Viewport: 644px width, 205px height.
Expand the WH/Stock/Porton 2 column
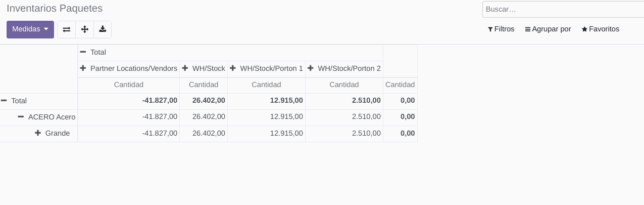click(x=344, y=68)
